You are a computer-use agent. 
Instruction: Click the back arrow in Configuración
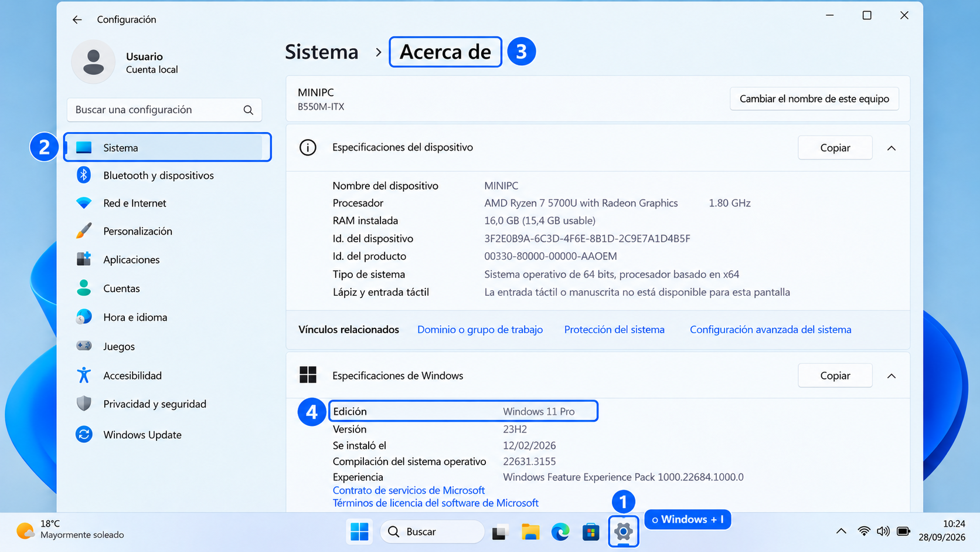click(77, 19)
